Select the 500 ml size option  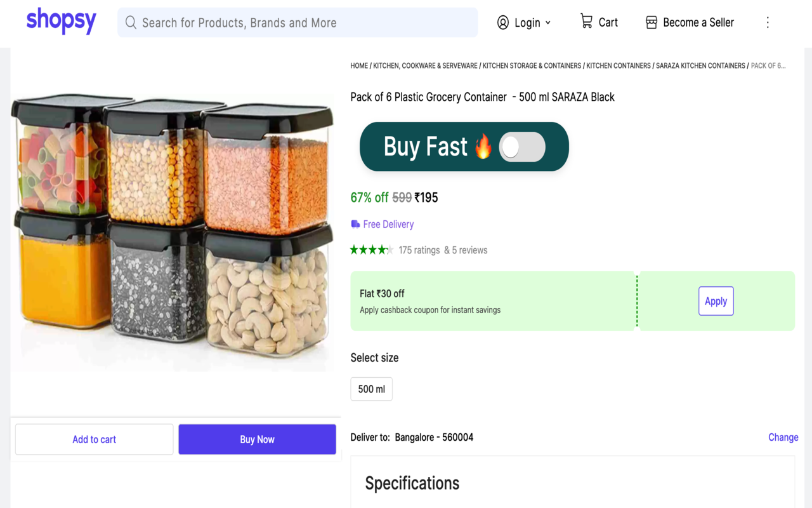point(371,389)
